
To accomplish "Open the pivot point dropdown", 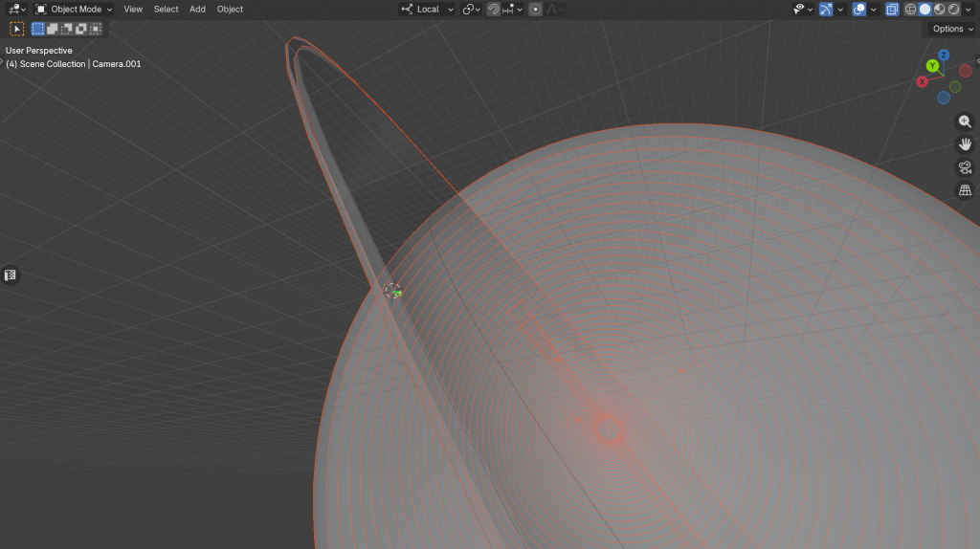I will [x=471, y=9].
